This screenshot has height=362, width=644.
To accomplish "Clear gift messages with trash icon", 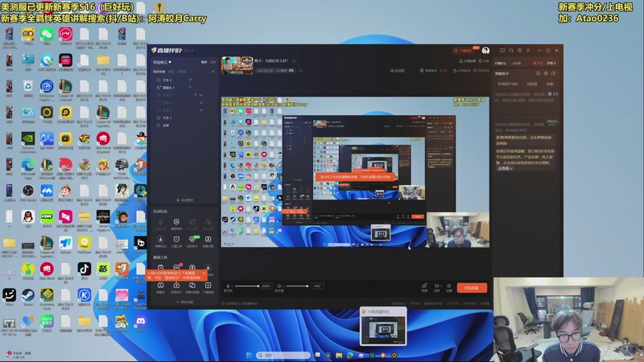I will tap(550, 94).
